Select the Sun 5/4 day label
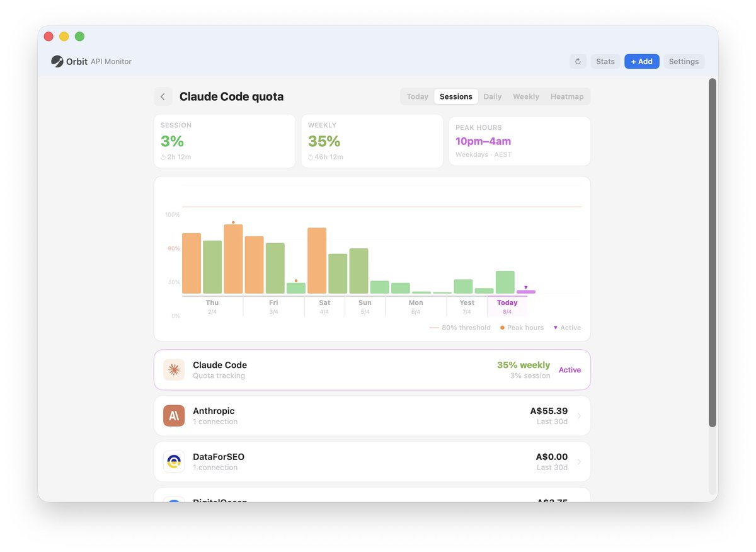Viewport: 756px width, 552px height. (x=365, y=307)
